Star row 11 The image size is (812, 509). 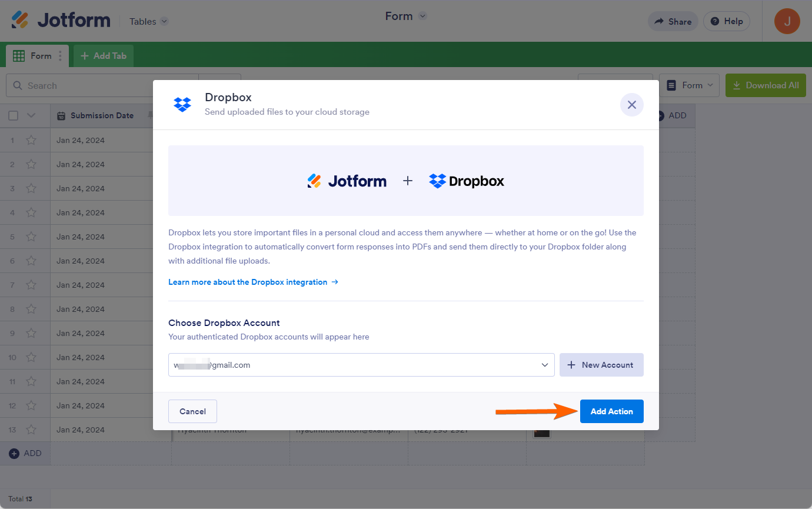pos(31,381)
